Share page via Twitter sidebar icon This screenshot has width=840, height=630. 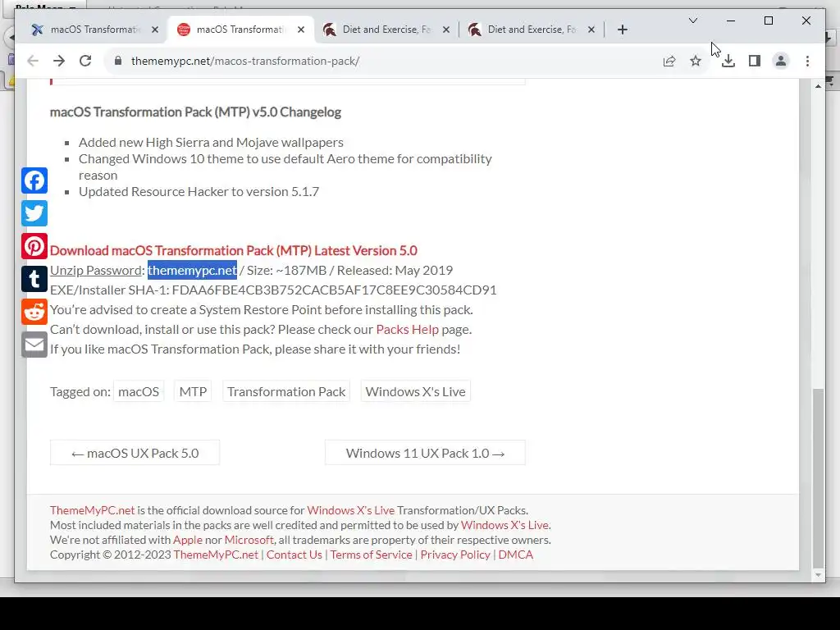coord(34,213)
